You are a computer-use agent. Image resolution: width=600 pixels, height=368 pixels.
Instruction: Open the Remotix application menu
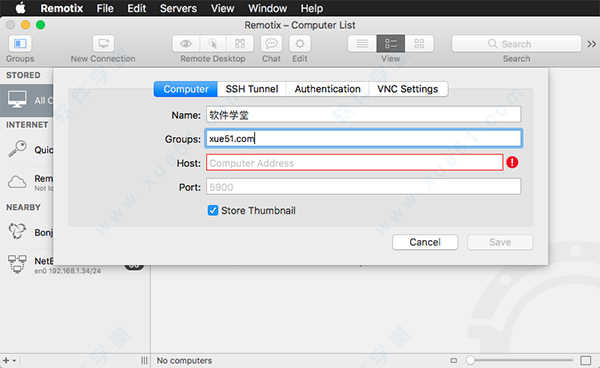62,8
